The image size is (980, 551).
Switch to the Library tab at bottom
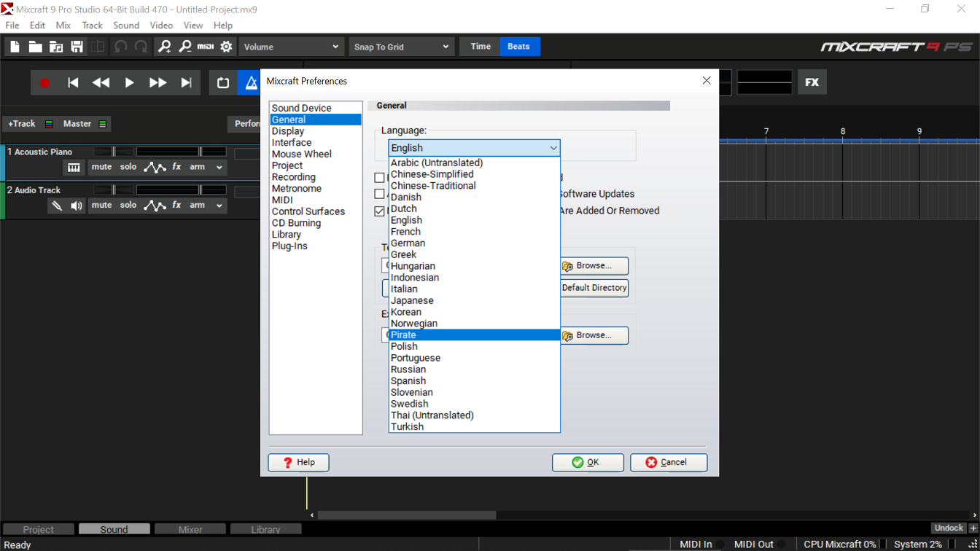coord(266,530)
